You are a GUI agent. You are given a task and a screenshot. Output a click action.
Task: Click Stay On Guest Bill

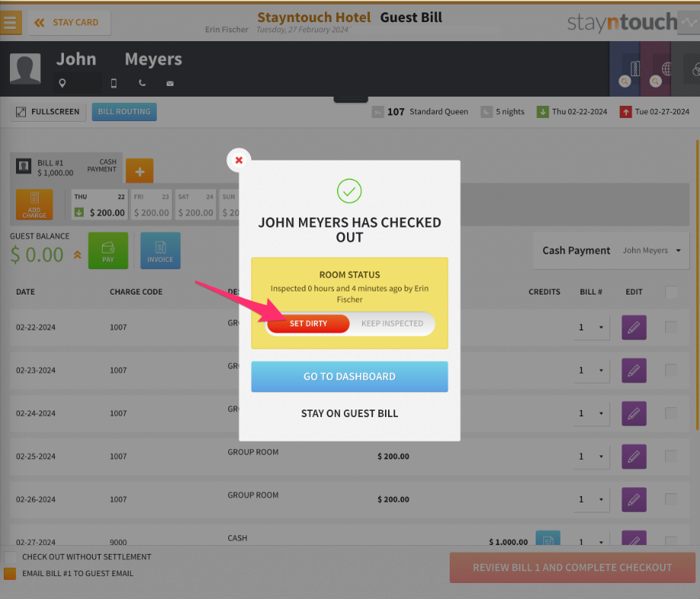[x=349, y=413]
